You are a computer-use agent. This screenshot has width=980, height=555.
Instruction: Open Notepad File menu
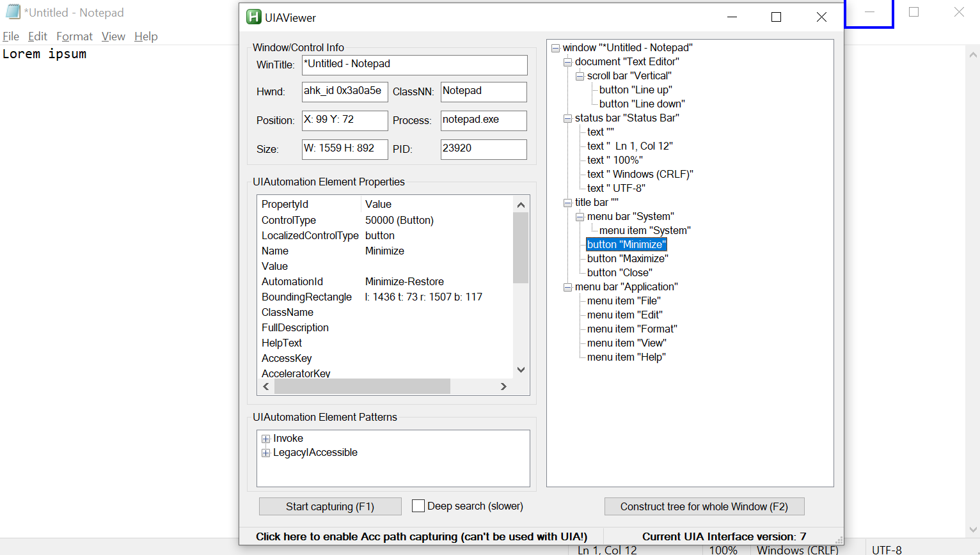[11, 36]
